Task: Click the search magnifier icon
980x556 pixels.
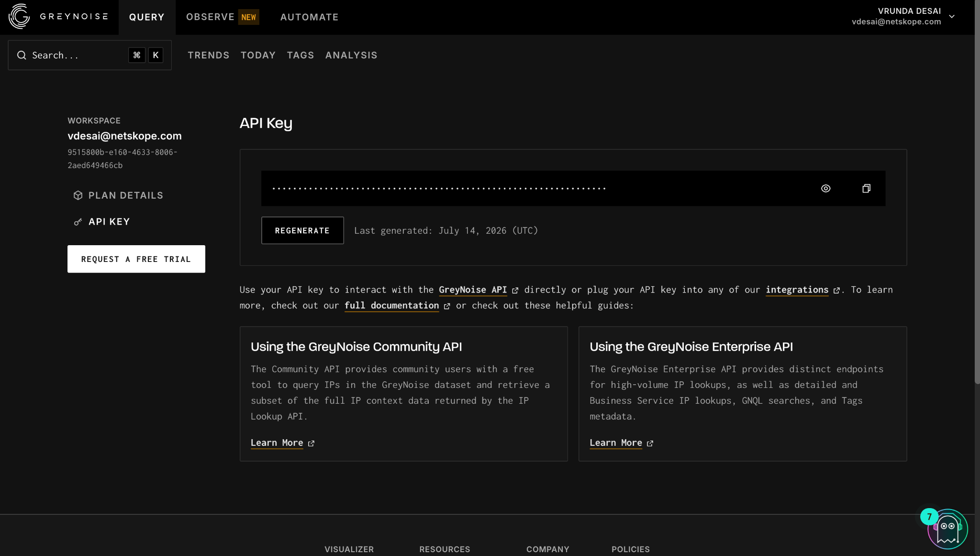Action: 22,56
